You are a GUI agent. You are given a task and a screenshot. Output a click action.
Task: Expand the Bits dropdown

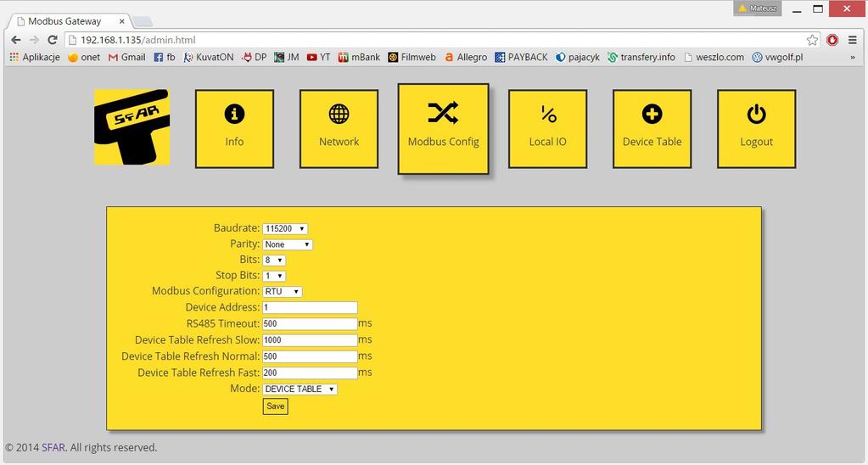274,260
